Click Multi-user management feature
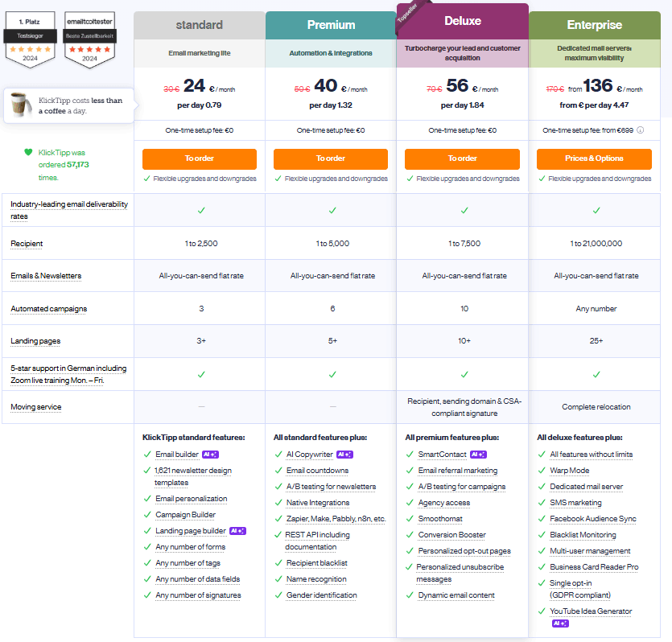The width and height of the screenshot is (672, 642). (x=590, y=551)
